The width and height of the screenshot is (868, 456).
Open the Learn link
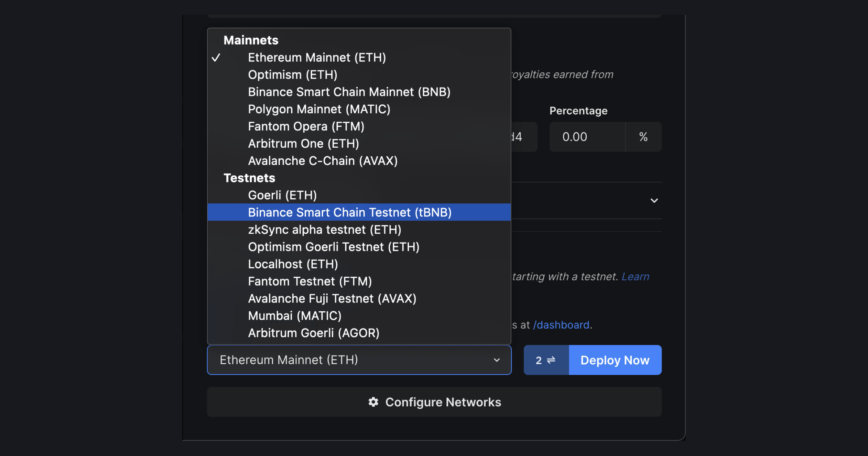point(635,276)
